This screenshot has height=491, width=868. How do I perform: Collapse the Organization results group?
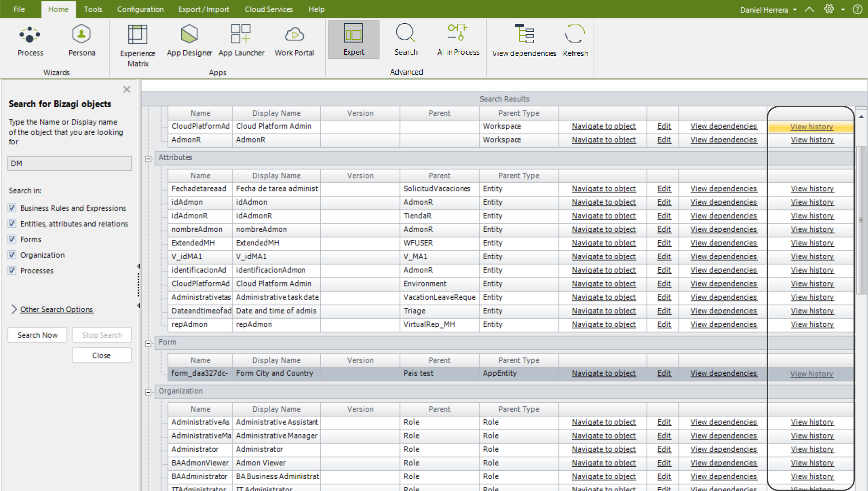tap(148, 392)
